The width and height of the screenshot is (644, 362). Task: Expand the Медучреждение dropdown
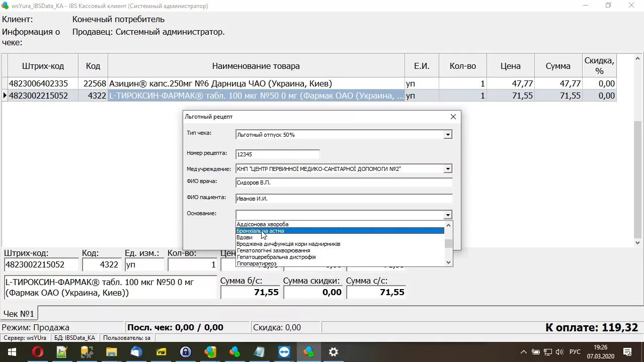tap(448, 169)
